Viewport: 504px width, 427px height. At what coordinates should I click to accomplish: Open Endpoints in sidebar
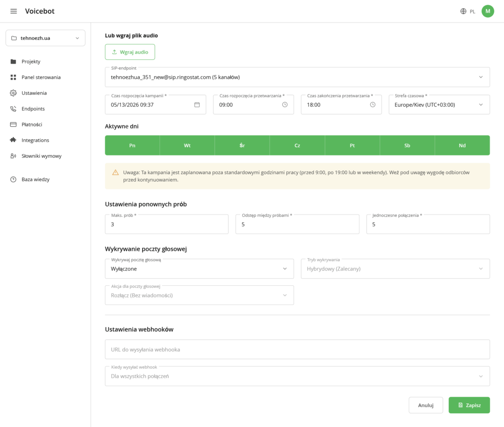click(x=33, y=109)
